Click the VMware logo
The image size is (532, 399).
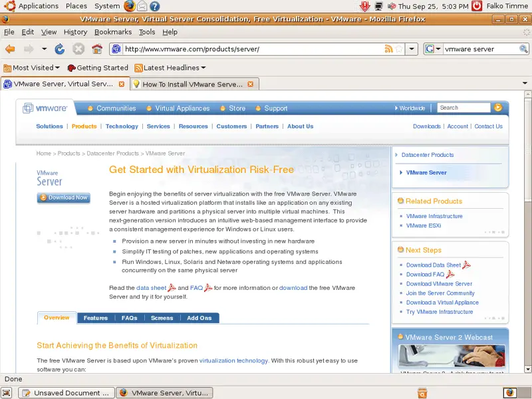pos(45,108)
